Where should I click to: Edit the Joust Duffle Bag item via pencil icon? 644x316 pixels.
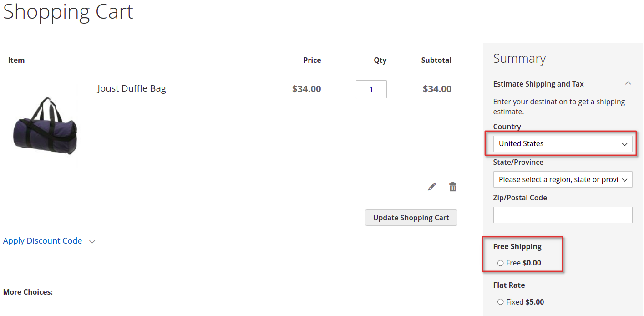(x=432, y=187)
